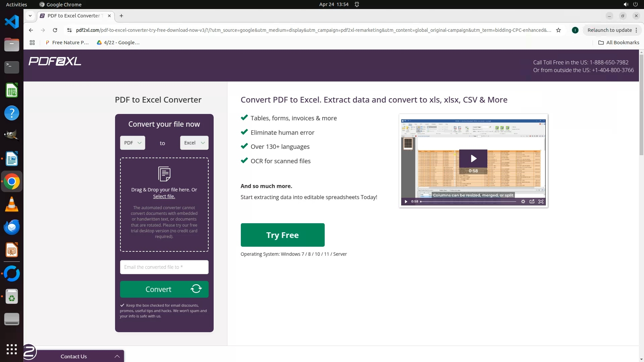Viewport: 644px width, 362px height.
Task: Open the Excel target format dropdown
Action: point(194,143)
